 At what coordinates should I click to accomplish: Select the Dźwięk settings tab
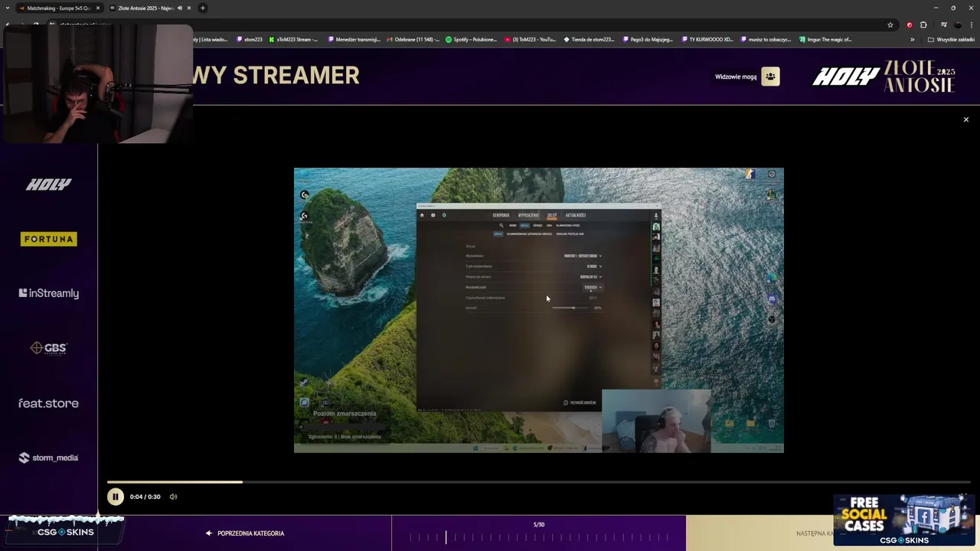[x=537, y=226]
